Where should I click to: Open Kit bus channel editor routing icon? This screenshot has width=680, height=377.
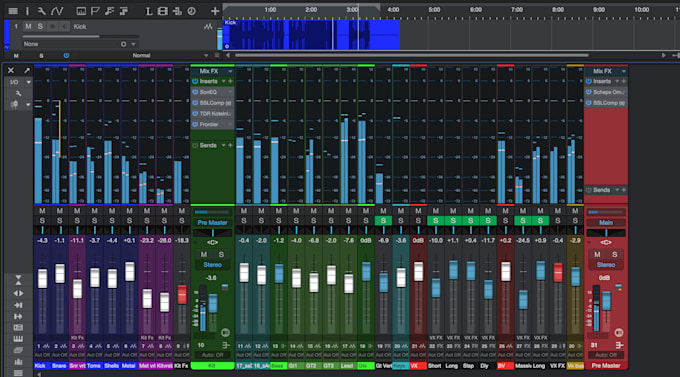tap(226, 345)
